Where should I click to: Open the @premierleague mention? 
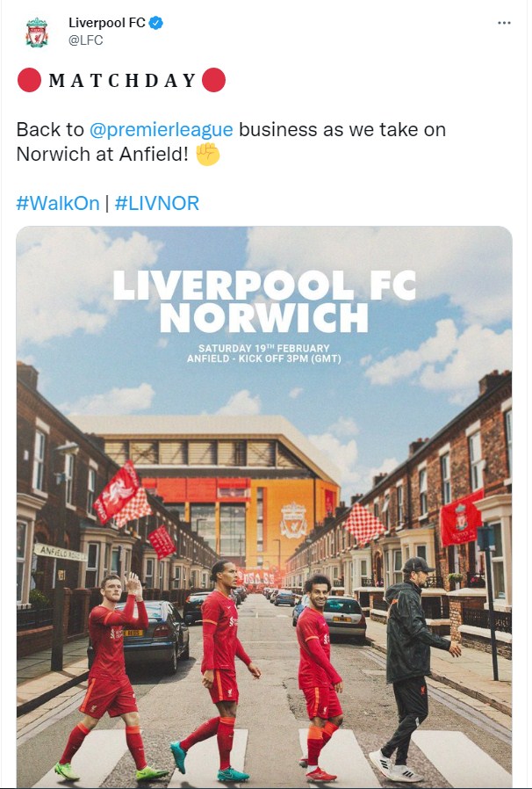click(162, 130)
